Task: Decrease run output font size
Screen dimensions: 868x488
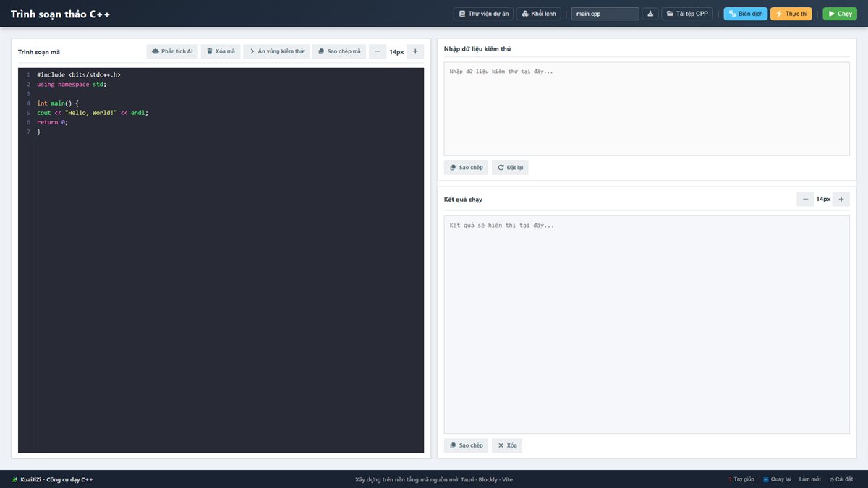Action: coord(805,199)
